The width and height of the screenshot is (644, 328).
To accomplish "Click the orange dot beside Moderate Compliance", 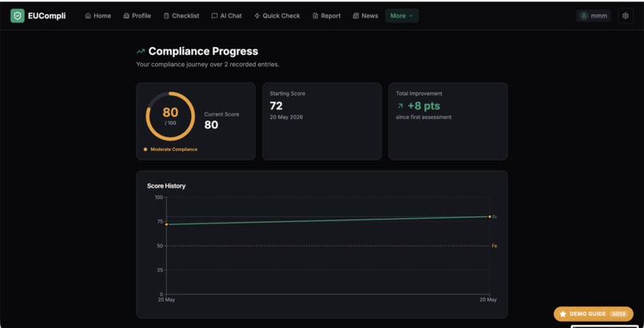I will click(x=145, y=149).
